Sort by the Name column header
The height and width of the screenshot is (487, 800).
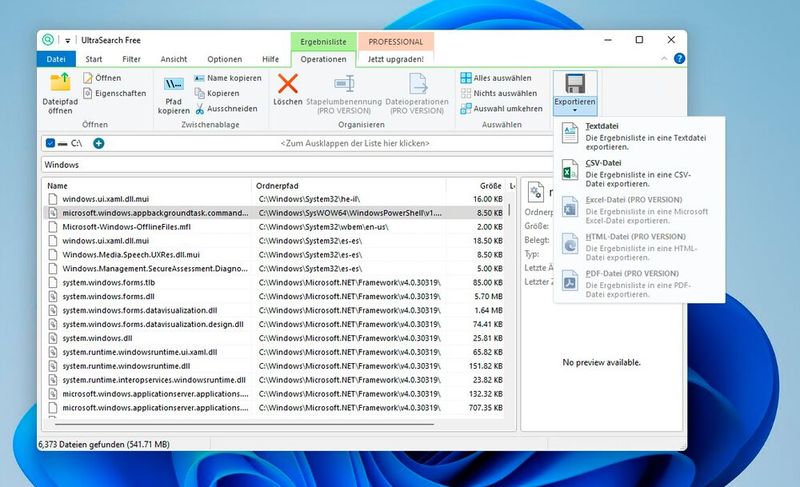coord(147,186)
